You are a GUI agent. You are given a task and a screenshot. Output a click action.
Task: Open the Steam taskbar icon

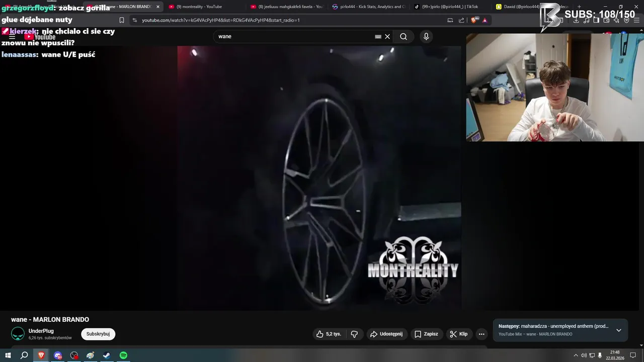coord(107,355)
